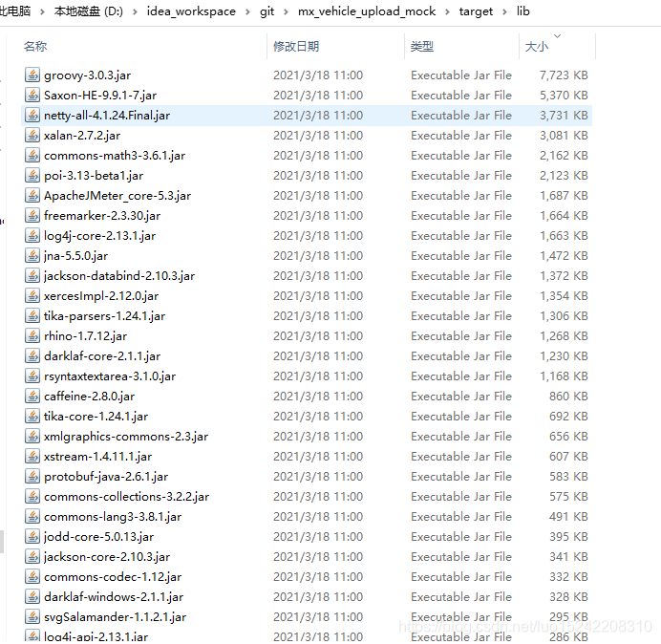Click the rsyntaxtextarea-3.1.0.jar file icon
The width and height of the screenshot is (661, 644).
[x=32, y=376]
